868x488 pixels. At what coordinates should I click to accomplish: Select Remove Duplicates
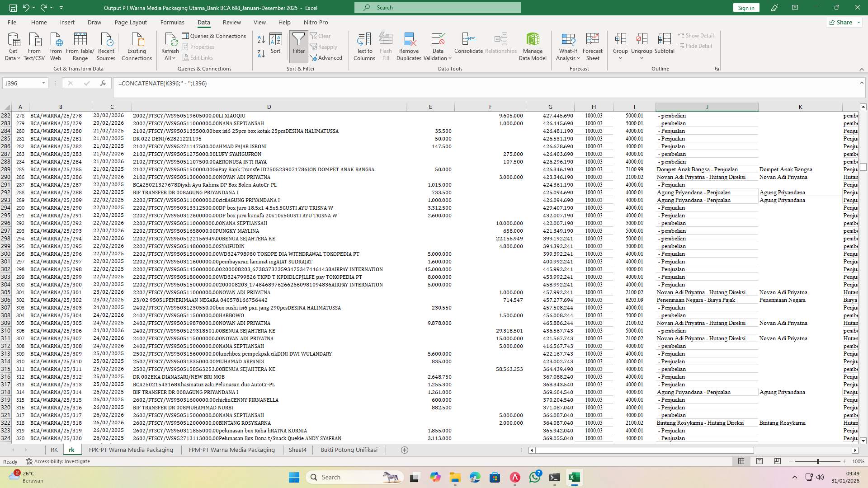coord(409,45)
